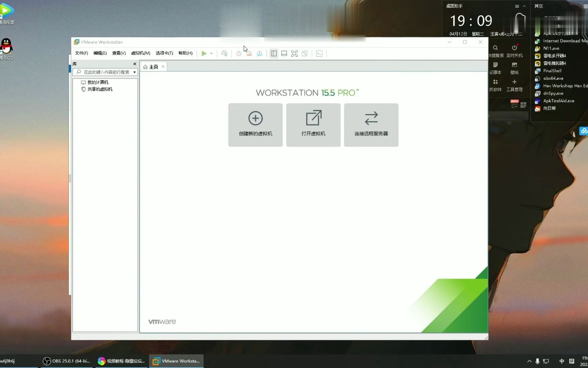Click the Revert to Snapshot toolbar icon
This screenshot has width=588, height=368.
[x=249, y=53]
